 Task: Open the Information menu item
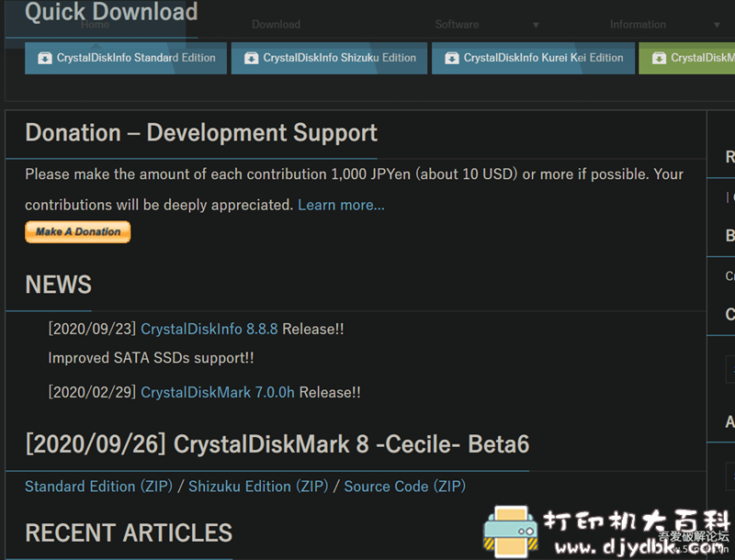click(x=638, y=25)
